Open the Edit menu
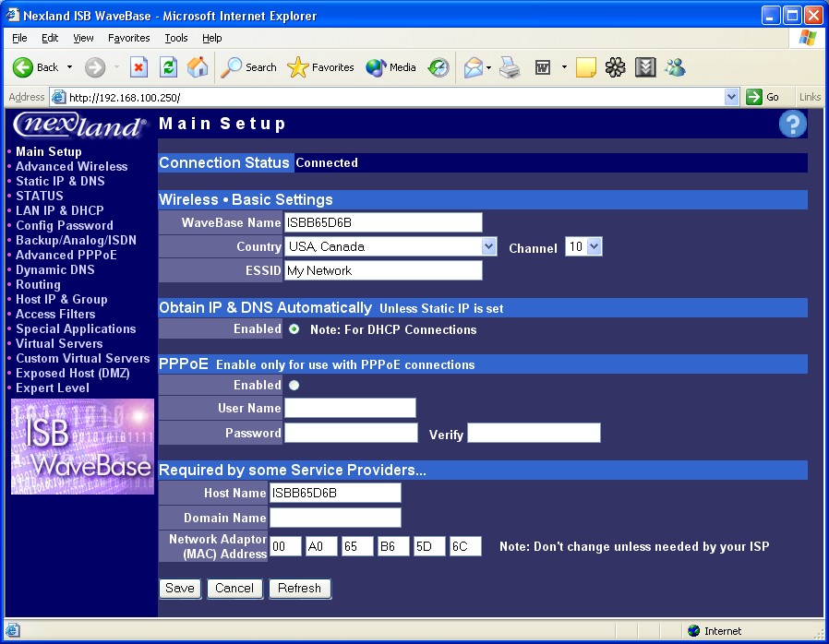Screen dimensions: 829x644 click(x=50, y=38)
